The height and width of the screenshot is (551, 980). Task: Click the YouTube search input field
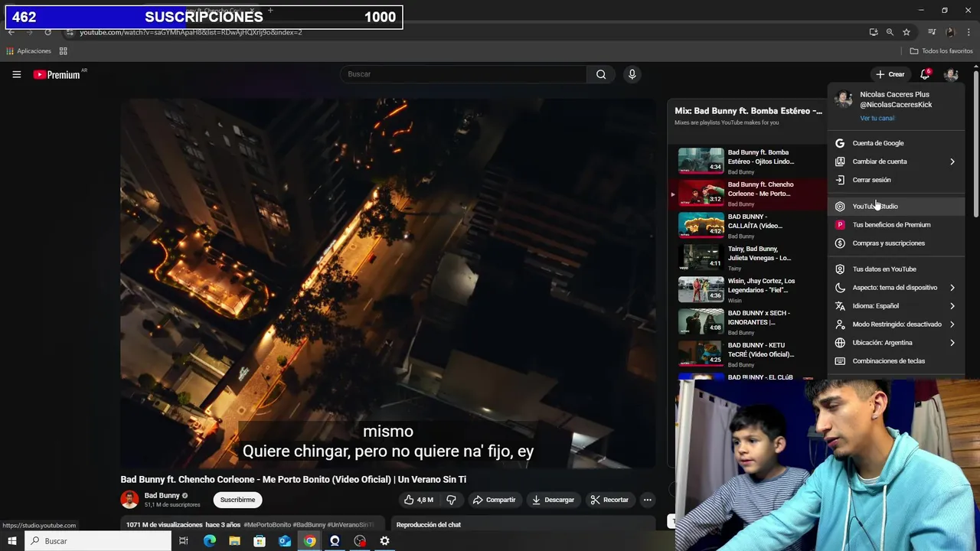point(463,74)
